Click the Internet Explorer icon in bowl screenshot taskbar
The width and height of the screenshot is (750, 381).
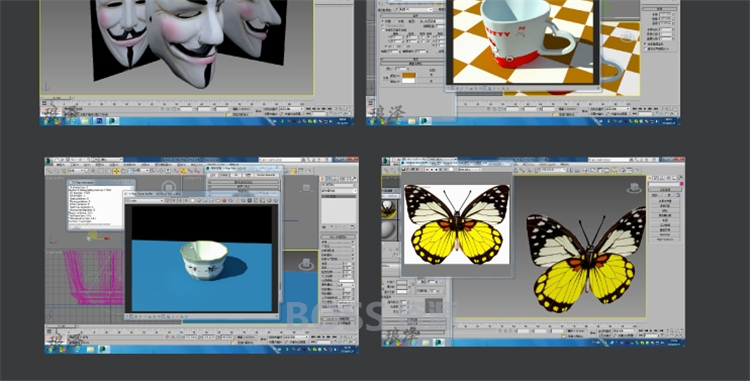click(77, 349)
